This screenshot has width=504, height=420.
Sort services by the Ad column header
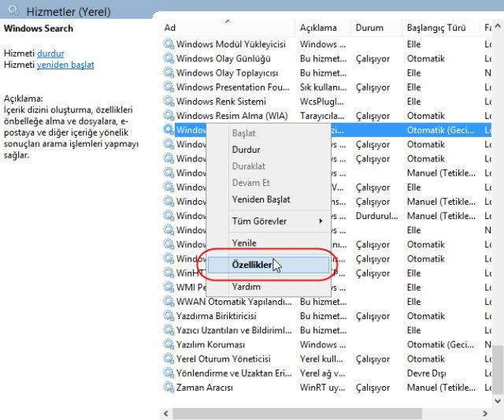click(x=228, y=28)
